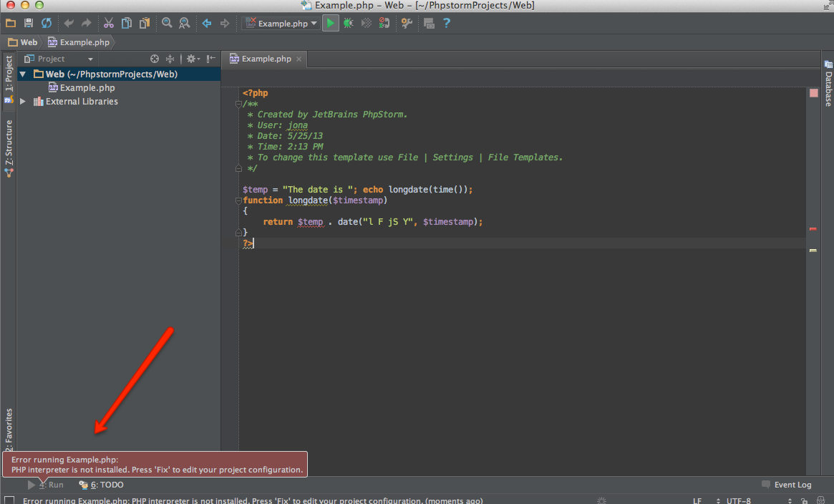The image size is (834, 504).
Task: Open a file with the folder icon
Action: click(x=11, y=24)
